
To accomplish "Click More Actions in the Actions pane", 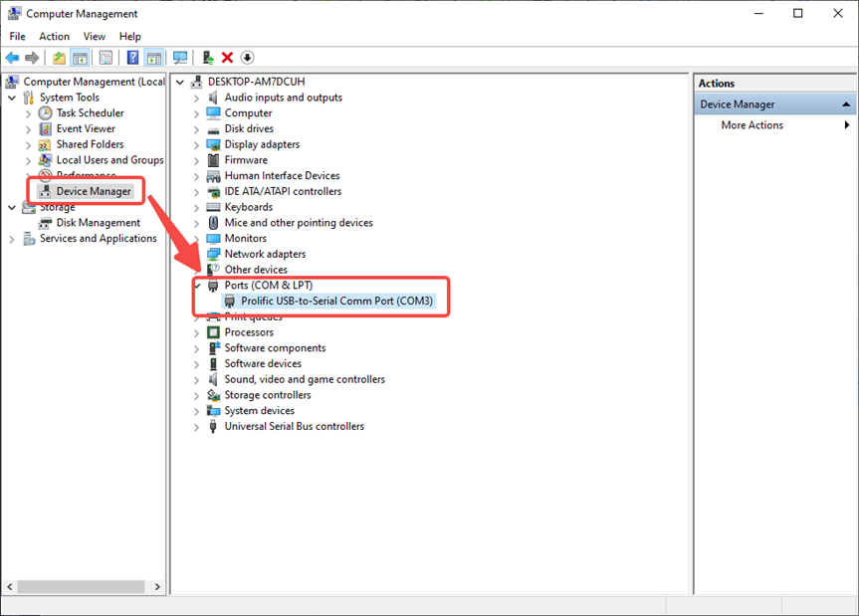I will [x=752, y=125].
